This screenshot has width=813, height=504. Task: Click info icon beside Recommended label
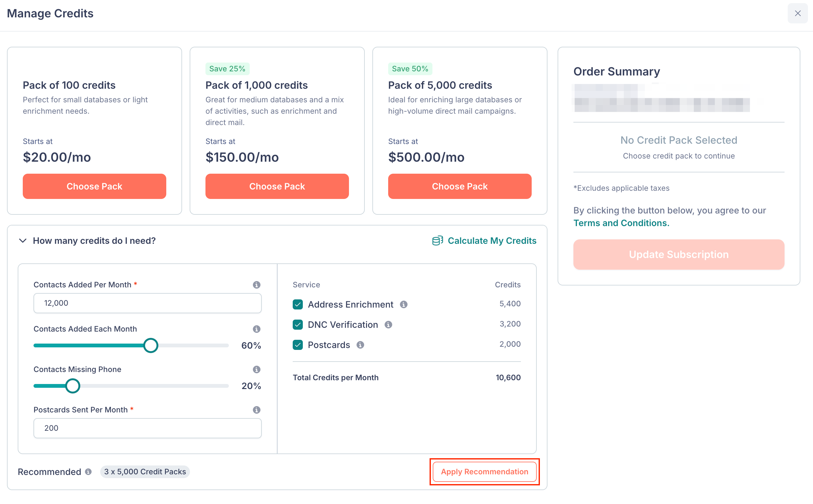tap(88, 472)
